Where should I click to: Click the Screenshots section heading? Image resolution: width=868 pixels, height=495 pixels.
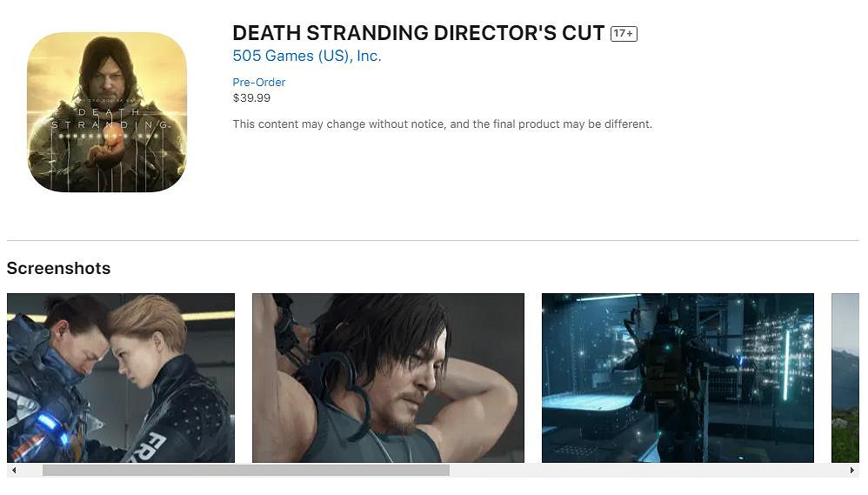58,268
